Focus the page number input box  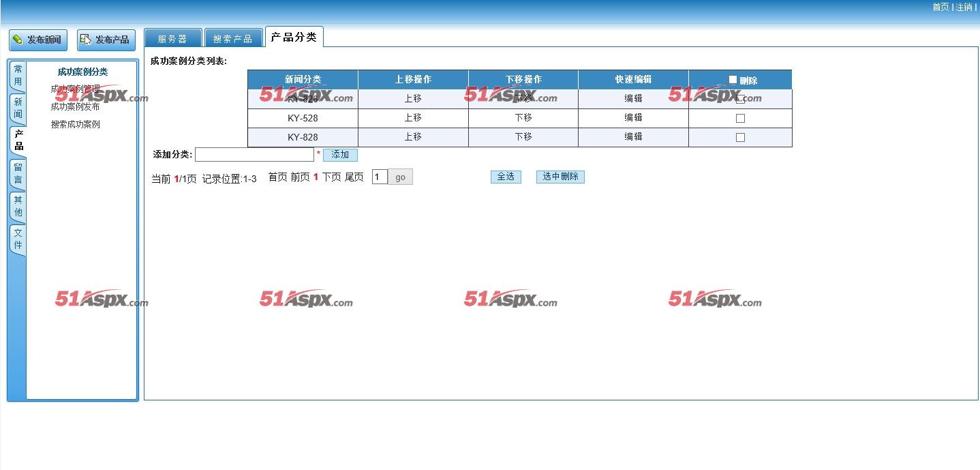(380, 177)
